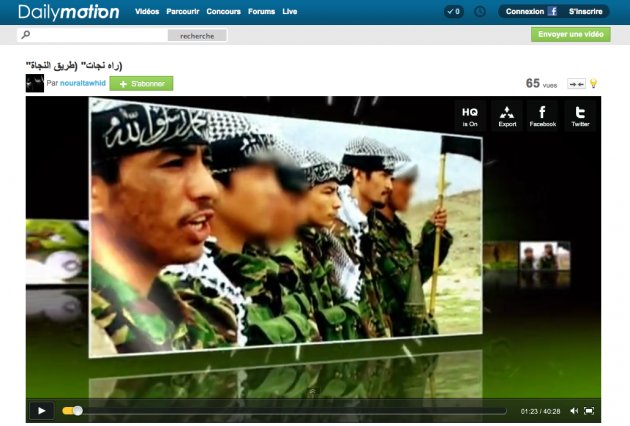Toggle the player width expand arrows
Viewport: 630px width, 426px height.
[x=575, y=84]
